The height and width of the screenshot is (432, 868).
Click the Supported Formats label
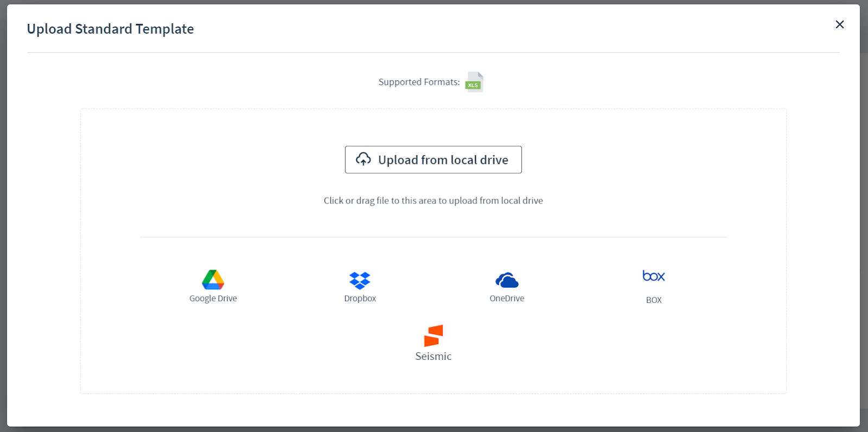[419, 82]
